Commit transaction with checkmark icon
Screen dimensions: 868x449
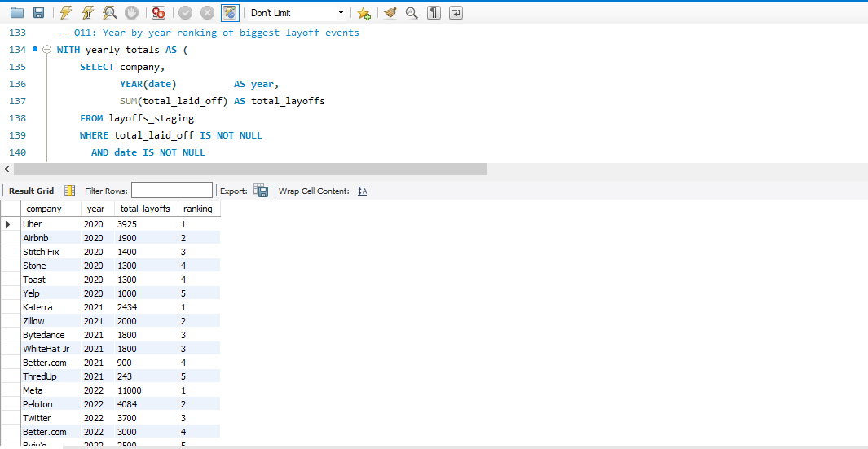point(186,13)
